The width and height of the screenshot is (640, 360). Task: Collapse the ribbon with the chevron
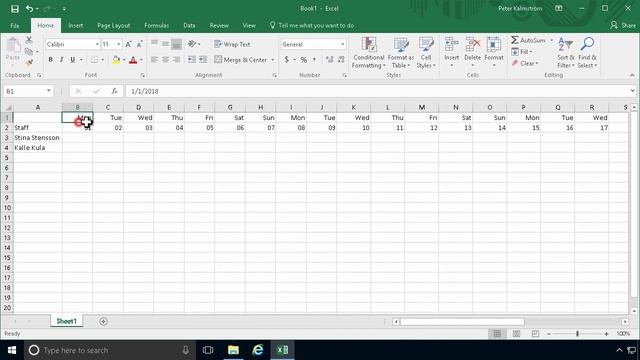pyautogui.click(x=632, y=75)
